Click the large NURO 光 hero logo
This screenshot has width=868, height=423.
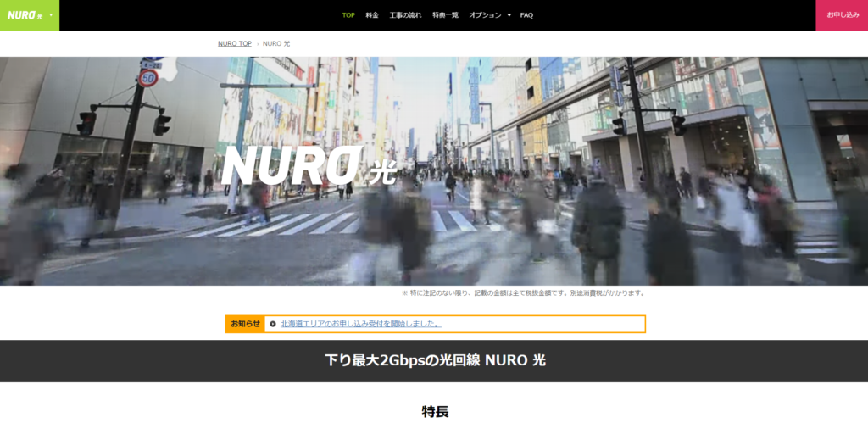pyautogui.click(x=309, y=165)
